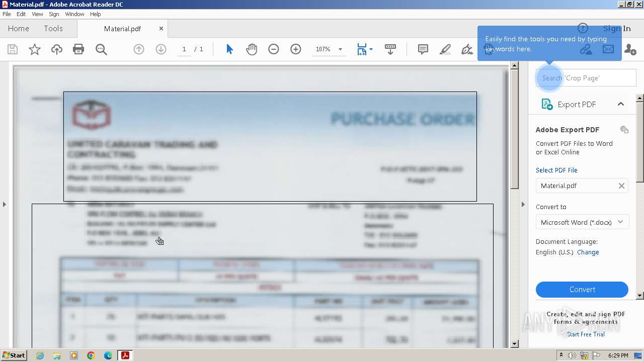Switch to the Home tab

(19, 29)
